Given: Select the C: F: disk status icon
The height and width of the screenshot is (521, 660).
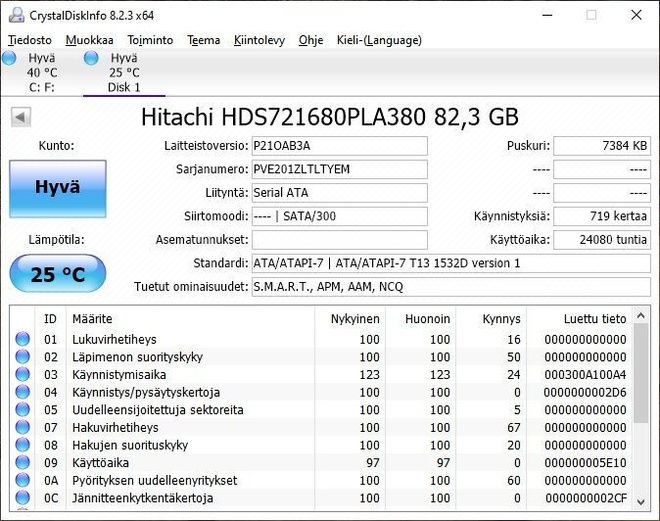Looking at the screenshot, I should 9,58.
